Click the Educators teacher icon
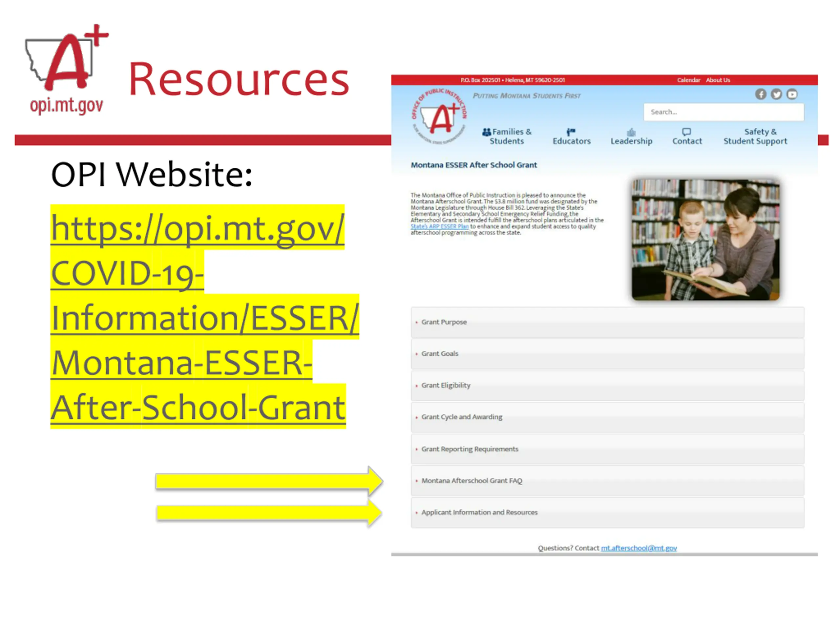The image size is (840, 630). click(571, 132)
